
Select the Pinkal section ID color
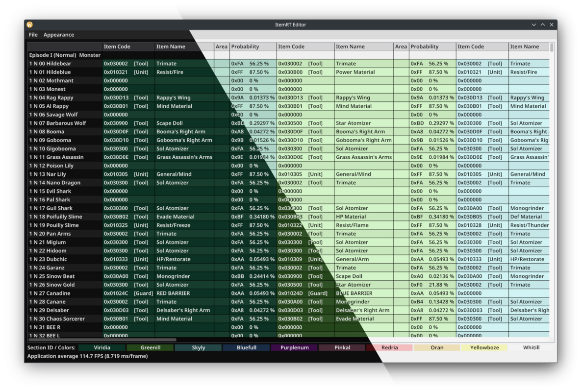tap(342, 347)
